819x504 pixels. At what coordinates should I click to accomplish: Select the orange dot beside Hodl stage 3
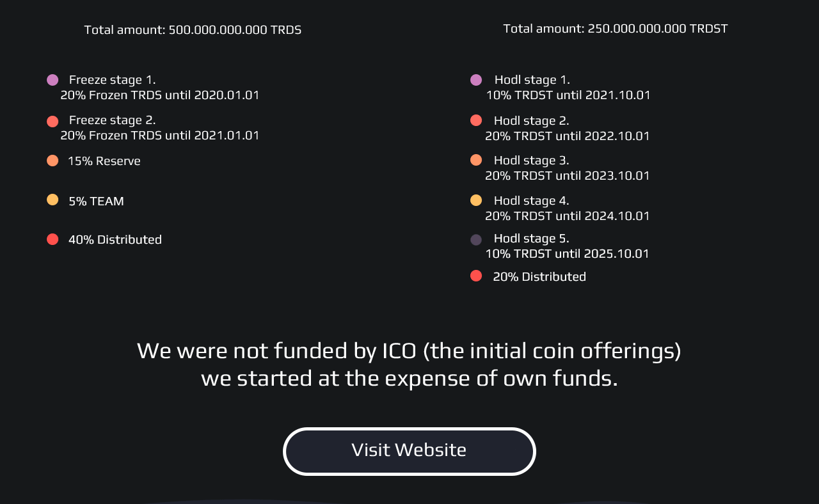476,160
